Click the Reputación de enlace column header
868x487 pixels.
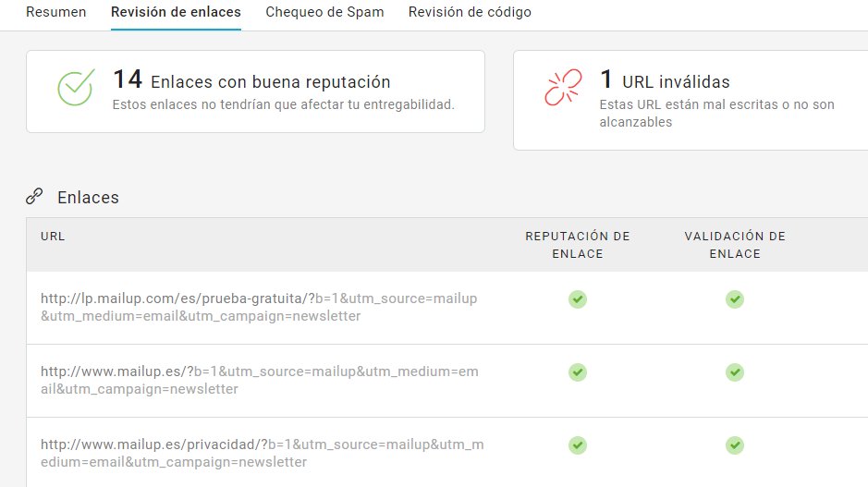point(578,245)
